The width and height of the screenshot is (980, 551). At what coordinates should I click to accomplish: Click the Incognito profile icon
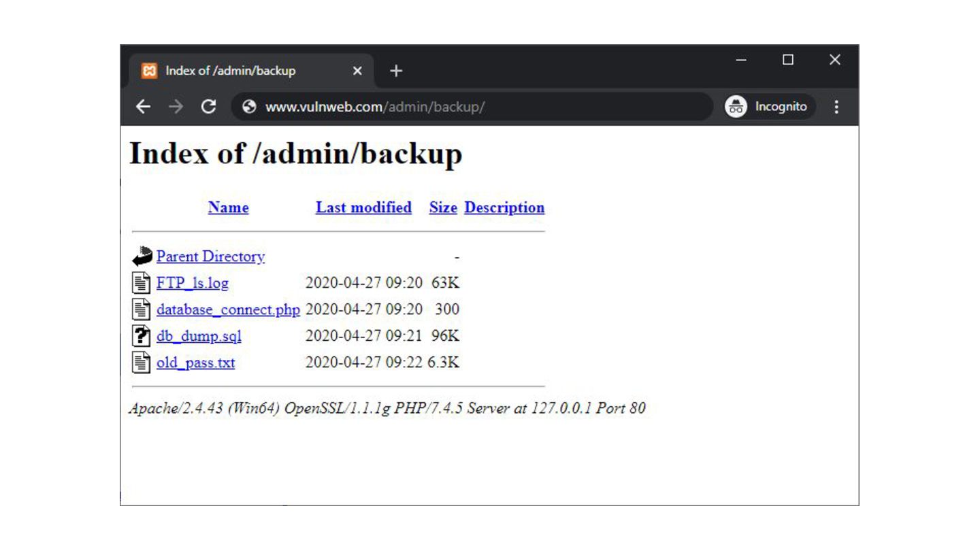point(736,107)
